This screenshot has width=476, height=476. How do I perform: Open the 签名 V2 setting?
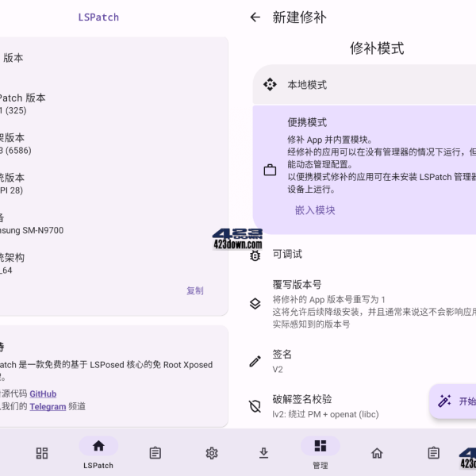(x=363, y=361)
